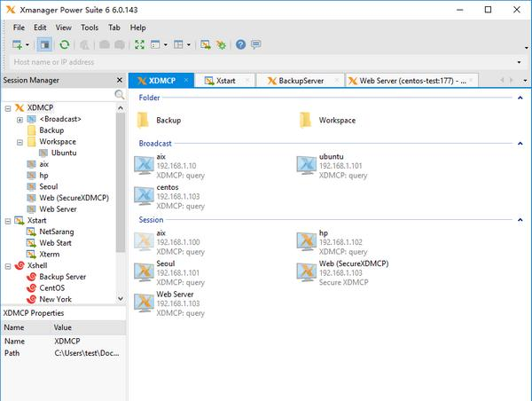
Task: Select session aix 192.168.1.100 icon
Action: (x=145, y=242)
